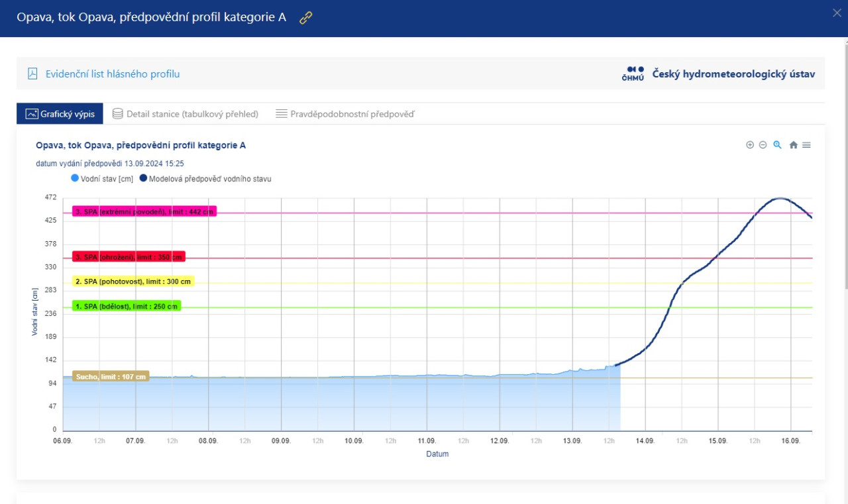
Task: Click the chart title Opava, tok Opava
Action: [x=140, y=145]
